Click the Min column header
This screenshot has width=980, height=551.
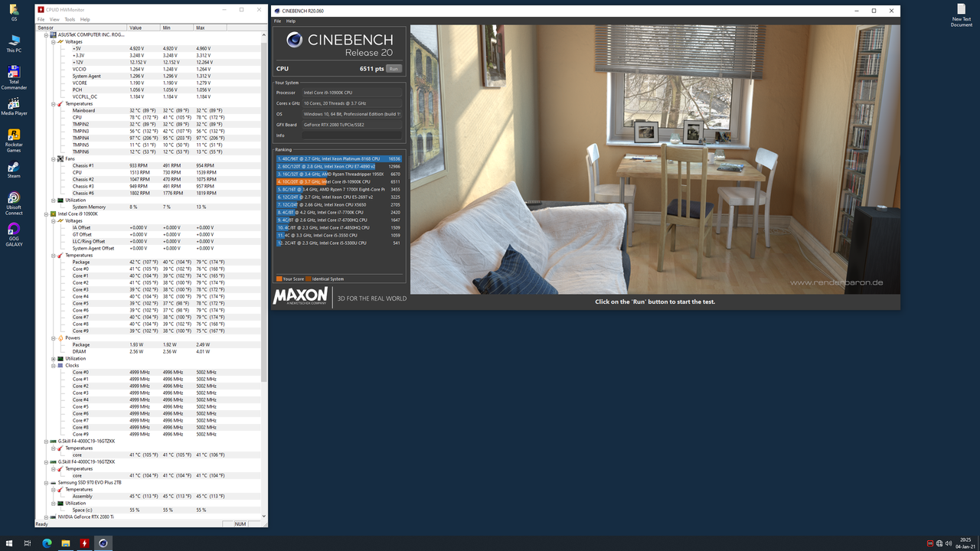[x=178, y=28]
